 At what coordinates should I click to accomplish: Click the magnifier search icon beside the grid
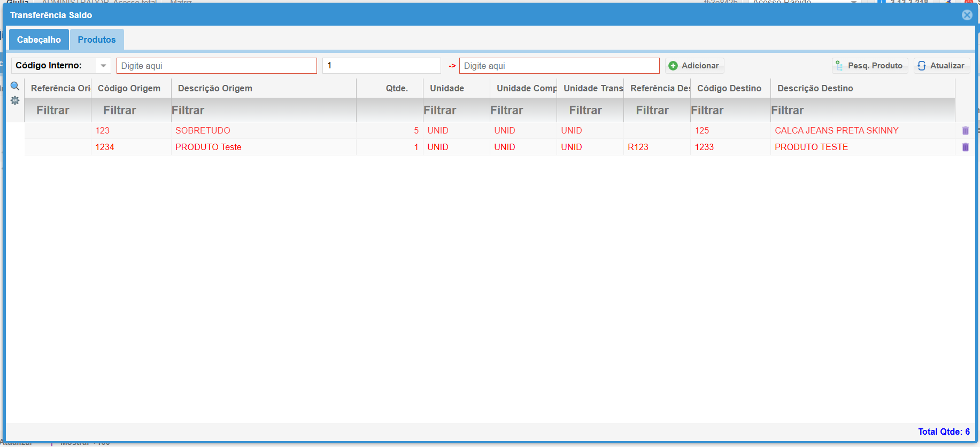(15, 87)
